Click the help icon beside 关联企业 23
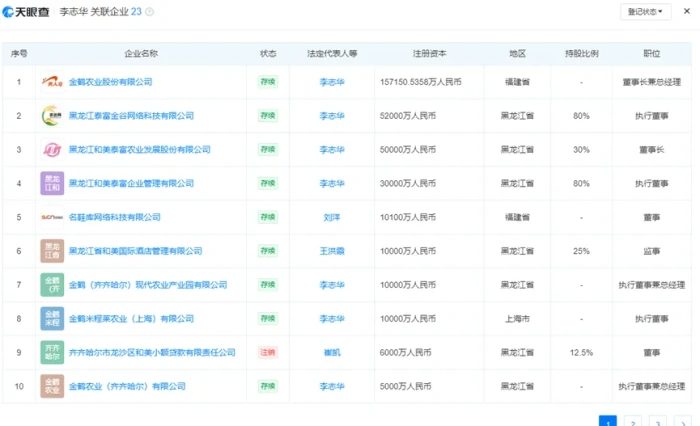The width and height of the screenshot is (700, 426). click(150, 12)
